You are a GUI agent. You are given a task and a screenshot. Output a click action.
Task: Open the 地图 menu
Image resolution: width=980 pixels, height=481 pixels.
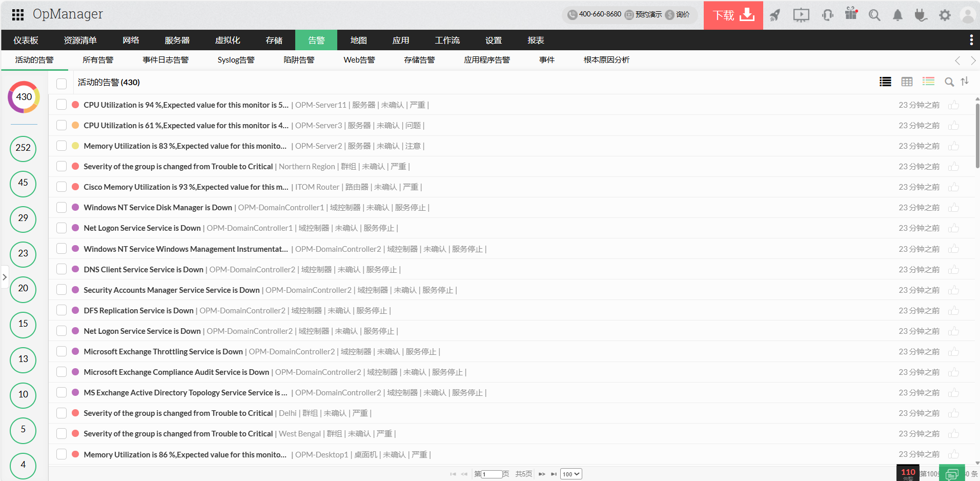pos(358,40)
